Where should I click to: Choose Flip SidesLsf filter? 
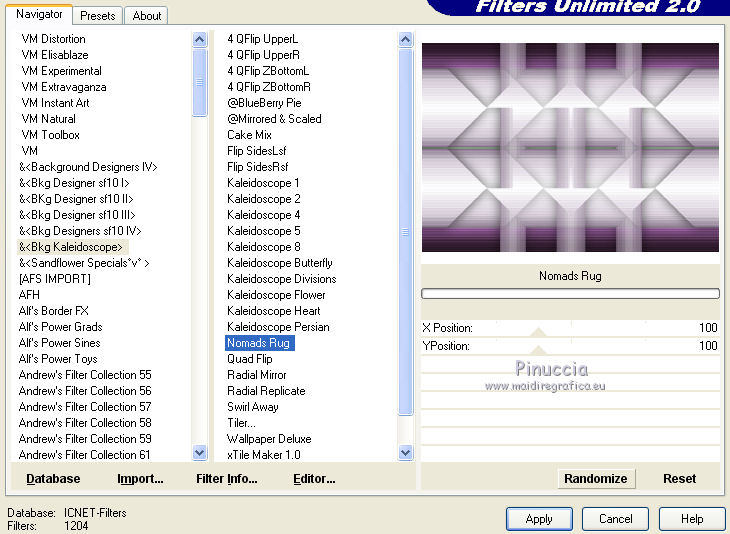tap(257, 151)
